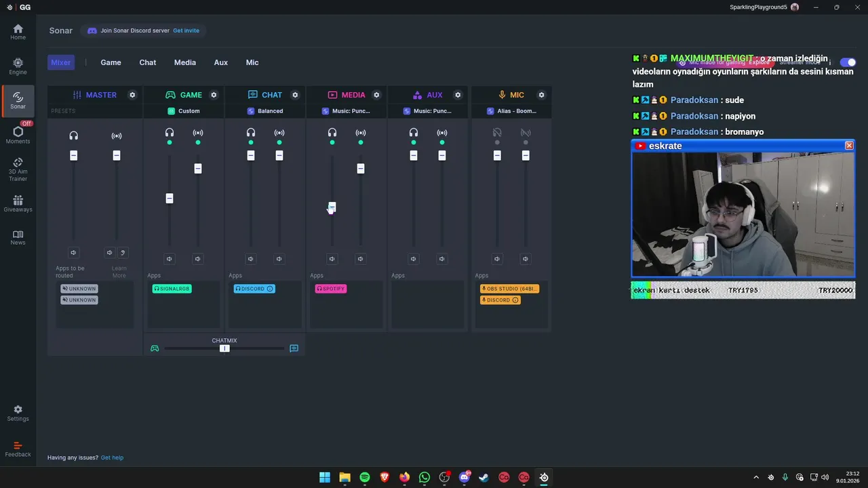
Task: Open MEDIA channel settings gear
Action: [x=376, y=95]
